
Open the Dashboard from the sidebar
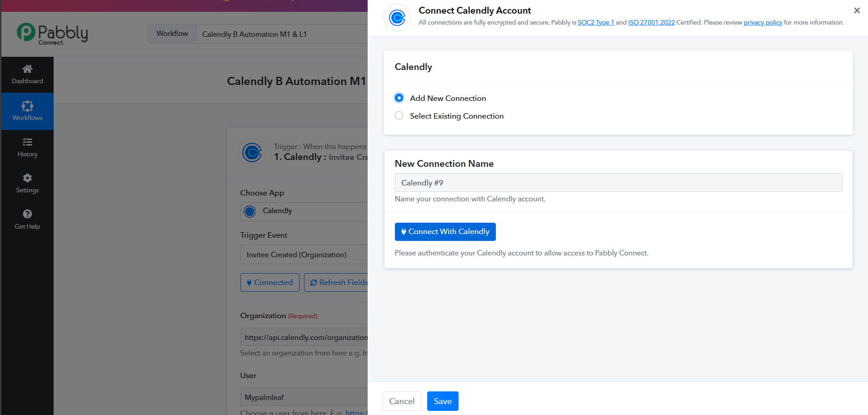pos(27,75)
